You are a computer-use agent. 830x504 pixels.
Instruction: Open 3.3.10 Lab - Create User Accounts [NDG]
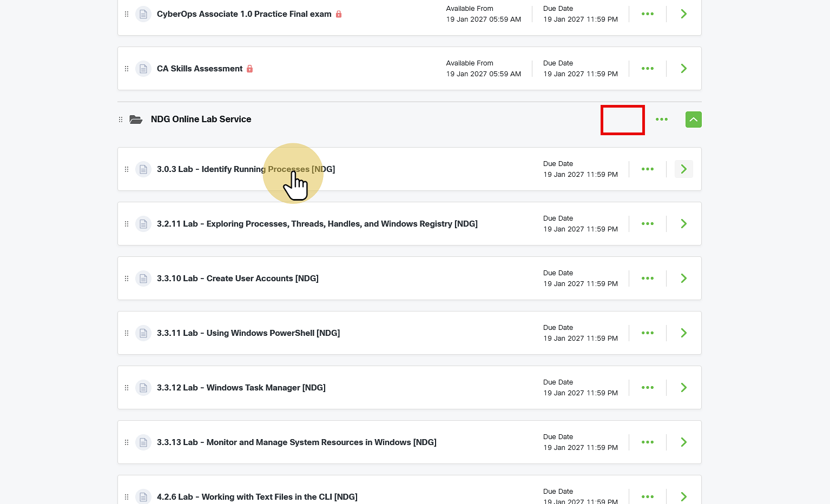[238, 278]
